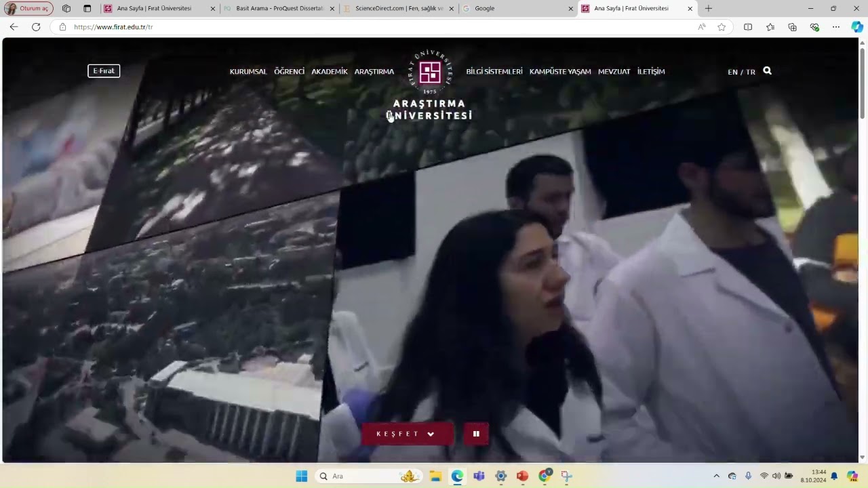The width and height of the screenshot is (868, 488).
Task: Add this page to favorites star
Action: [722, 27]
